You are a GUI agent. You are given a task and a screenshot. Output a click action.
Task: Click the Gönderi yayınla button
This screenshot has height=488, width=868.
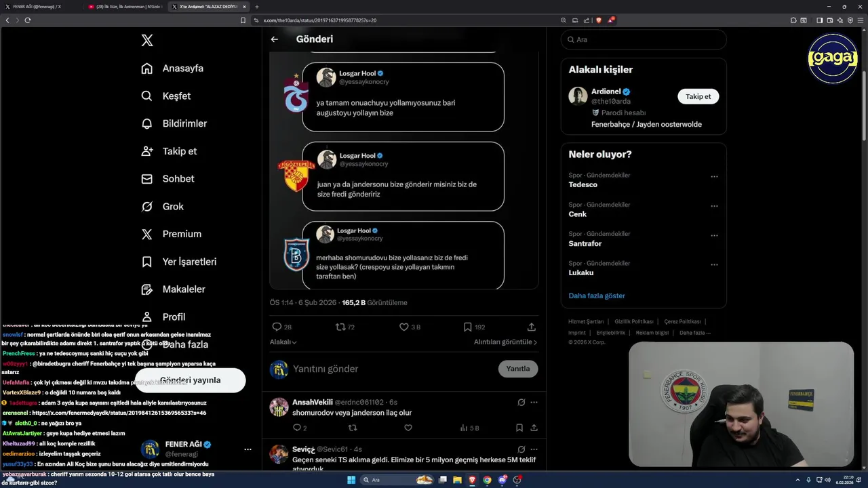point(190,380)
